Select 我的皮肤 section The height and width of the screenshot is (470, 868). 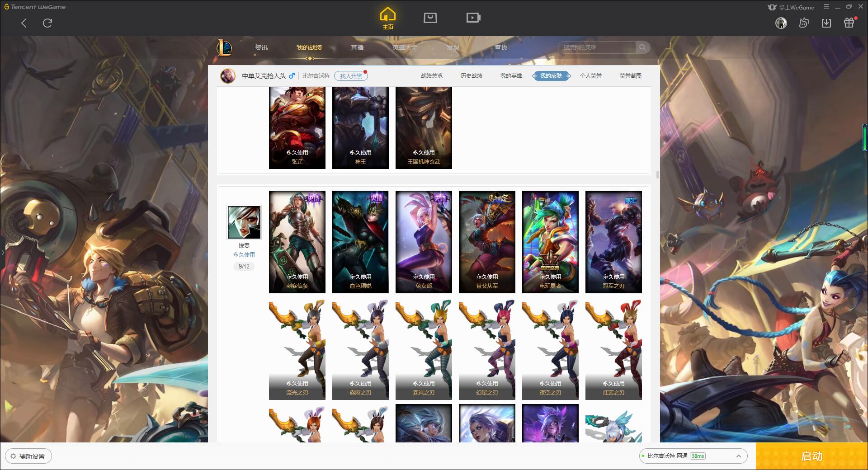[551, 76]
